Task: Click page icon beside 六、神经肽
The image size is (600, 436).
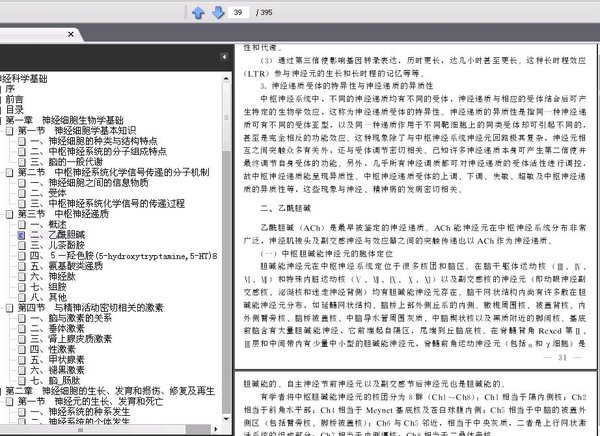Action: click(x=22, y=275)
